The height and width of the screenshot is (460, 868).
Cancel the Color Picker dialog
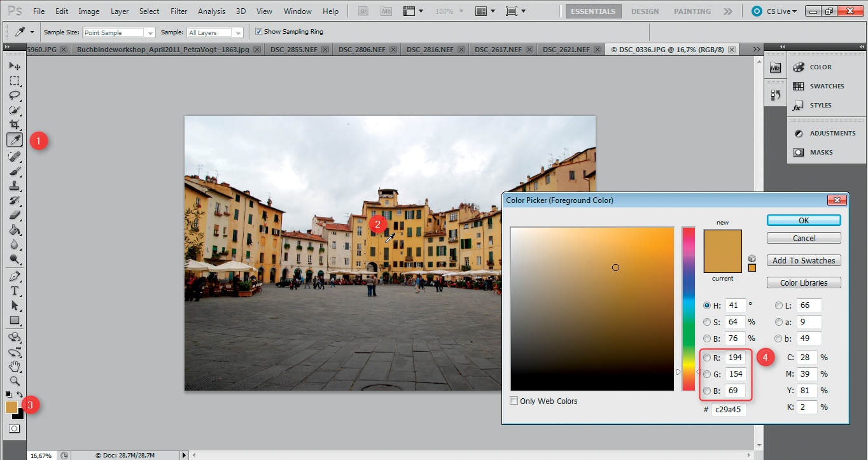click(804, 238)
